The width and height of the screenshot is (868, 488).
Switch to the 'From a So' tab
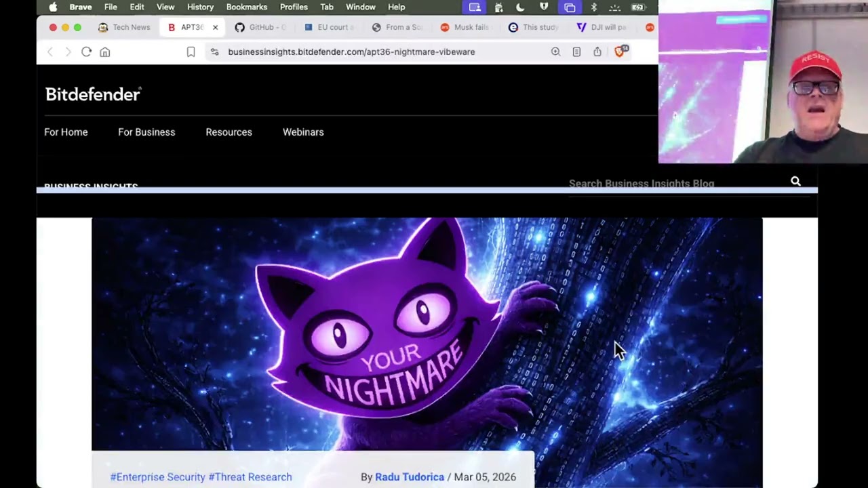click(x=398, y=27)
